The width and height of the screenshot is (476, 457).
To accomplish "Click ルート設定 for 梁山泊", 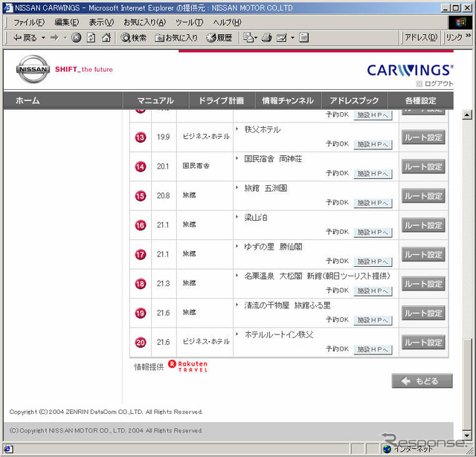I will point(423,225).
